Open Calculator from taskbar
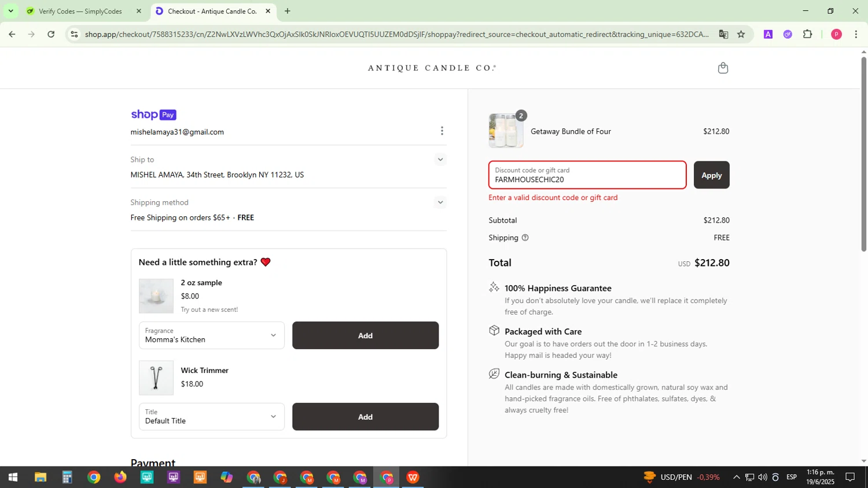 coord(67,478)
